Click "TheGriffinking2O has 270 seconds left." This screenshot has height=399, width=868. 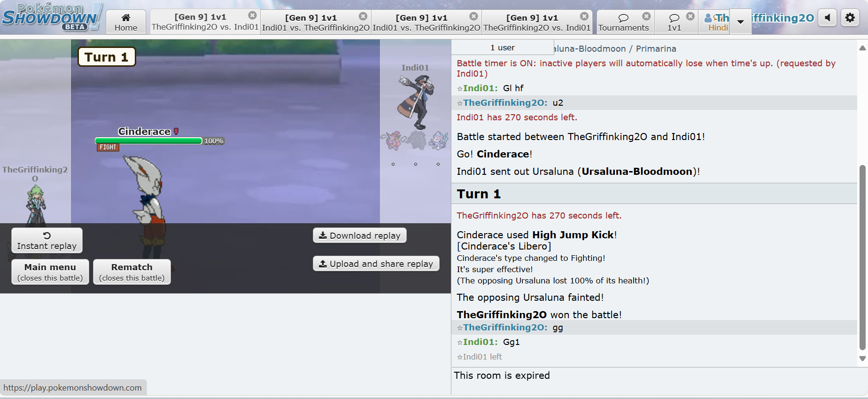pos(539,215)
